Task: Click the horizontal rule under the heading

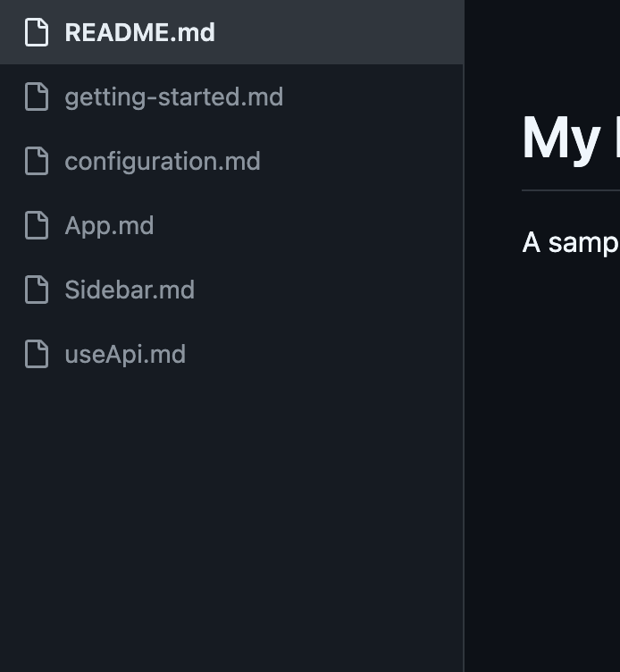Action: [571, 189]
